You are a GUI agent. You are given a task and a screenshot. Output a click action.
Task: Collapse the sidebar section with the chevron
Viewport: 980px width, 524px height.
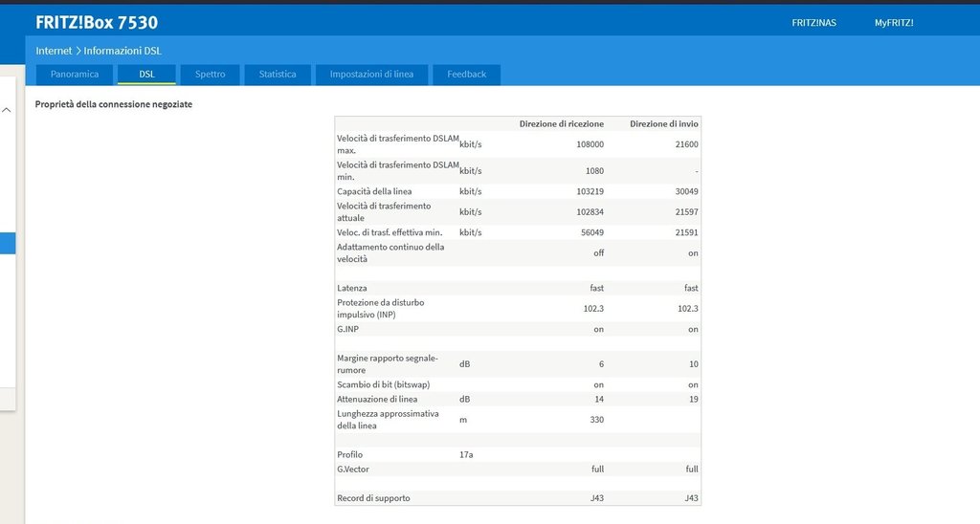point(7,110)
